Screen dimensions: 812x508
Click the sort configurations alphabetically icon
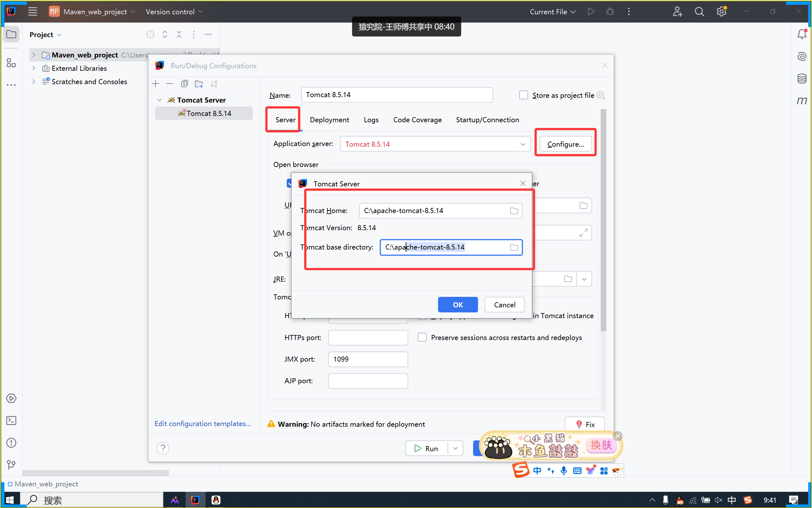point(214,84)
